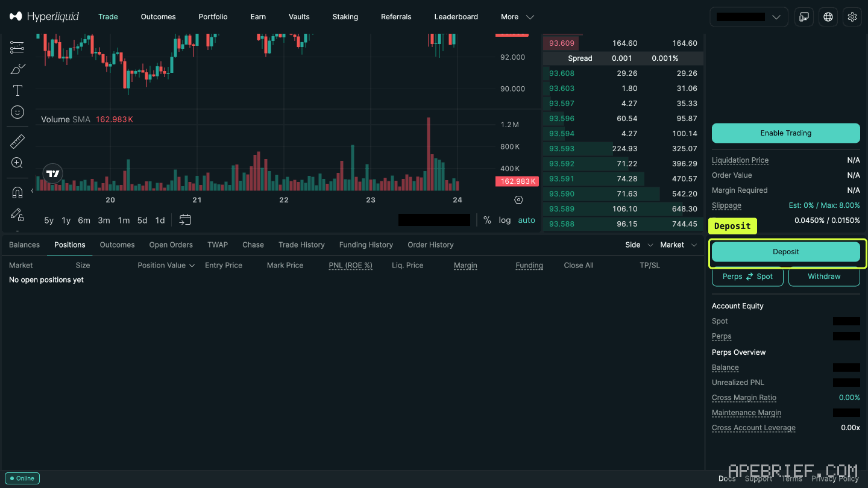The width and height of the screenshot is (868, 488).
Task: Switch to the Balances tab
Action: pyautogui.click(x=24, y=245)
